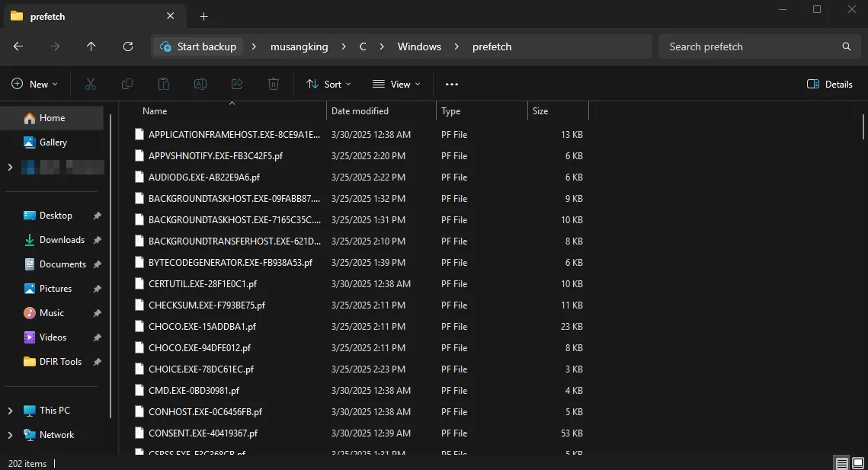This screenshot has height=470, width=868.
Task: Open Pictures in quick access
Action: coord(55,289)
